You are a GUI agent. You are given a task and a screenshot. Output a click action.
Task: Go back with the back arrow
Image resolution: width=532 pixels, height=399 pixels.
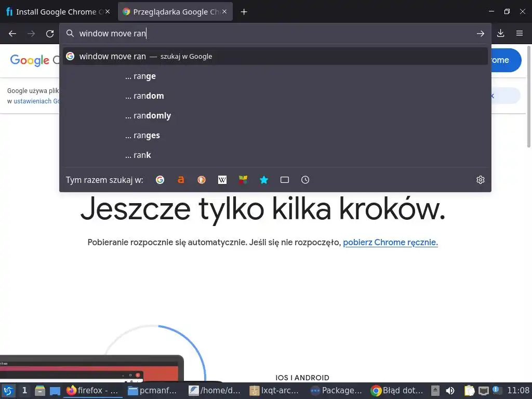[x=12, y=34]
